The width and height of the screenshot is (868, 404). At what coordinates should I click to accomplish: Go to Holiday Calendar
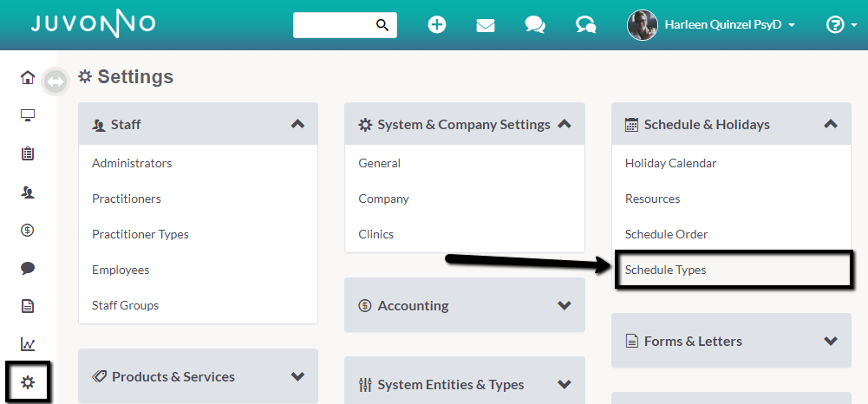[x=670, y=163]
